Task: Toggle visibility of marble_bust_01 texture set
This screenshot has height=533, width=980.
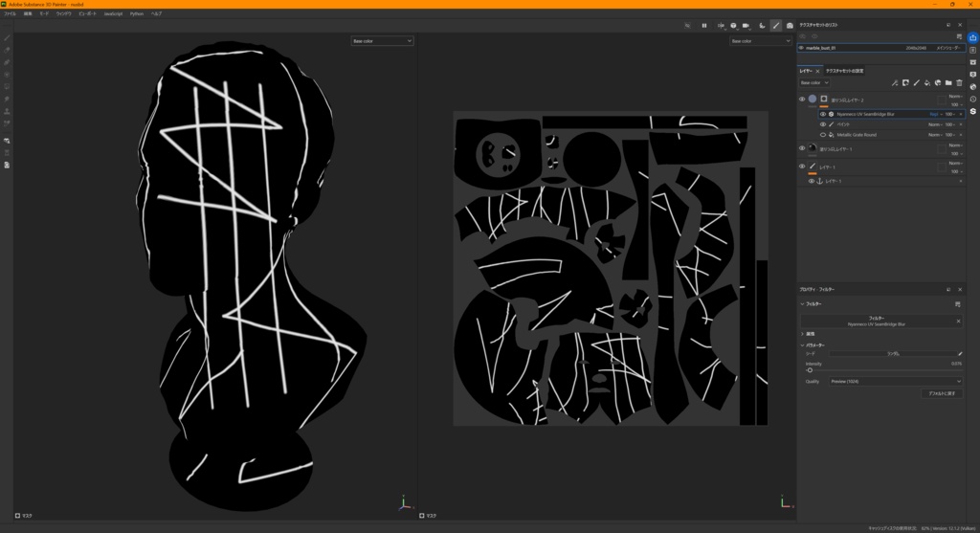Action: tap(802, 48)
